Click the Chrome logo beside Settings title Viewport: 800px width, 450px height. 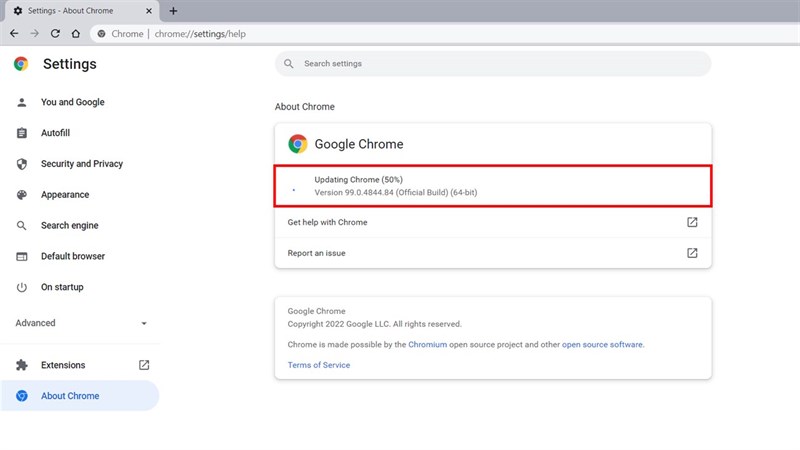[21, 64]
